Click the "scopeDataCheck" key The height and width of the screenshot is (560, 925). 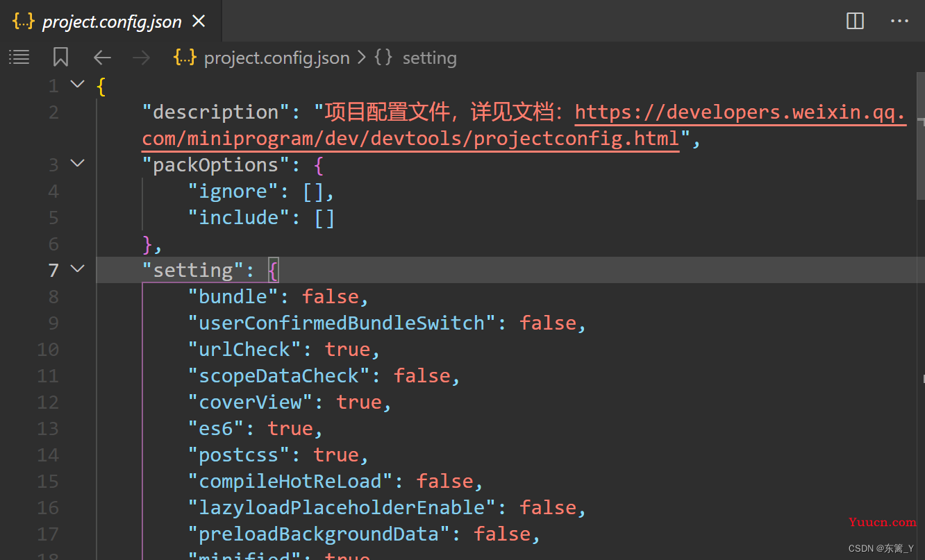tap(279, 376)
